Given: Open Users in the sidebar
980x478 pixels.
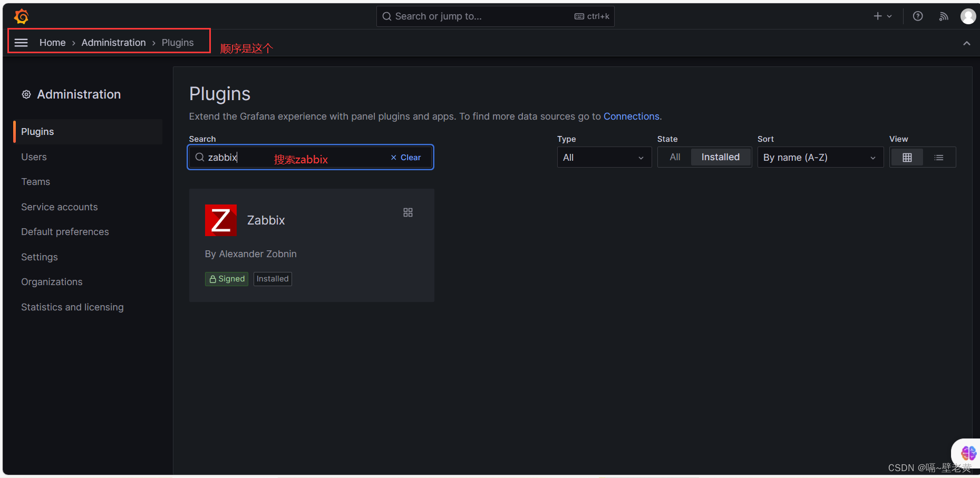Looking at the screenshot, I should (x=34, y=157).
